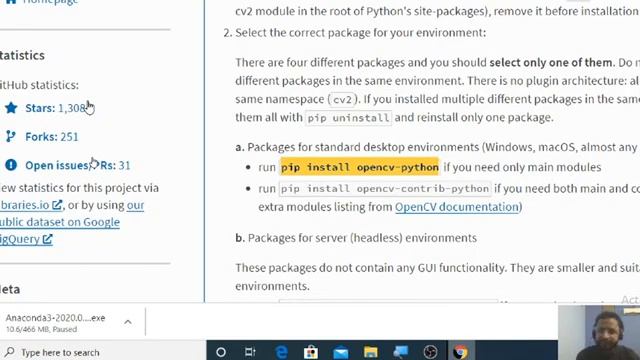Image resolution: width=640 pixels, height=360 pixels.
Task: Open the public dataset on Google link
Action: tap(60, 222)
